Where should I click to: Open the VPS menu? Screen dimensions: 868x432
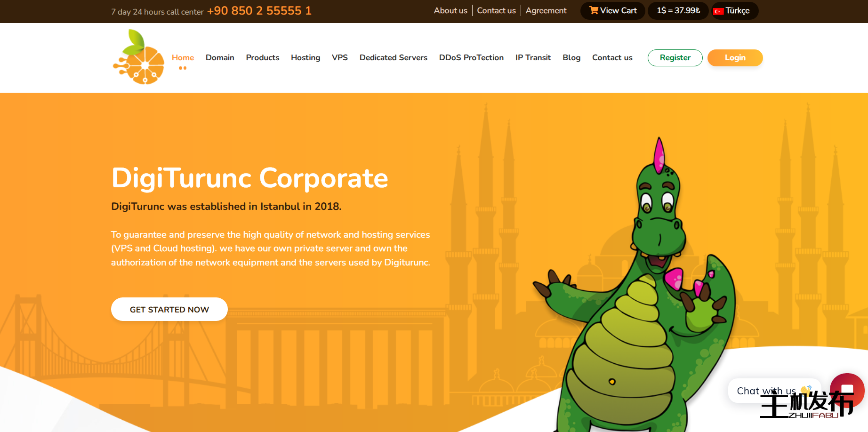tap(339, 57)
